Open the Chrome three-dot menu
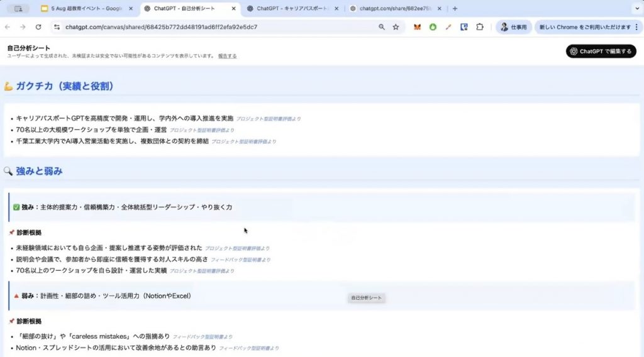This screenshot has height=357, width=644. [x=636, y=27]
